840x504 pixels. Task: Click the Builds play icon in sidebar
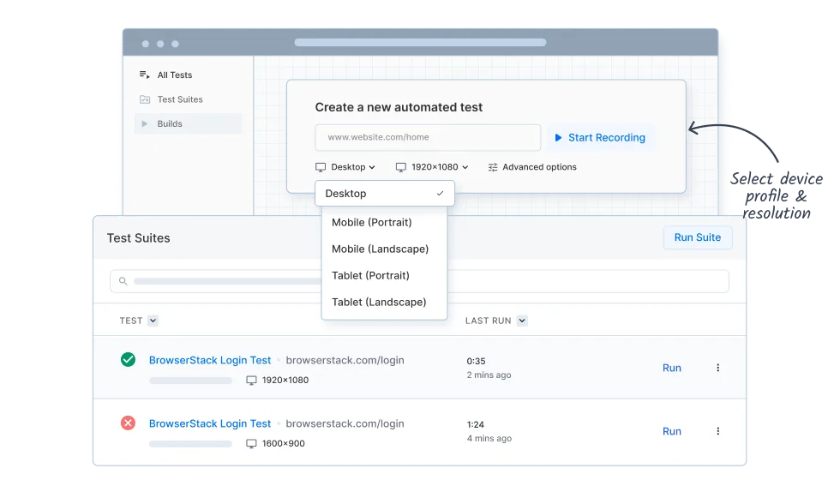point(145,123)
